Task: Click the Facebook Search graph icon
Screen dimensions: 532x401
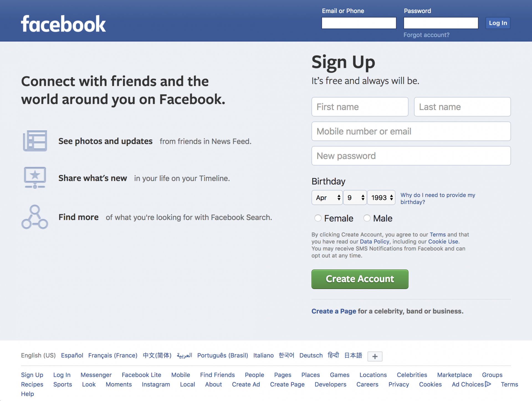Action: point(35,217)
